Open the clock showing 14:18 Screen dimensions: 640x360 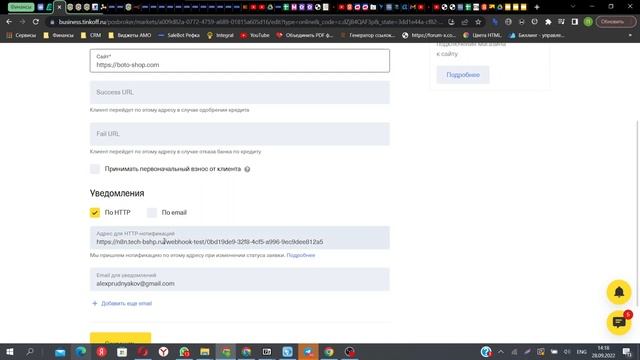(603, 352)
